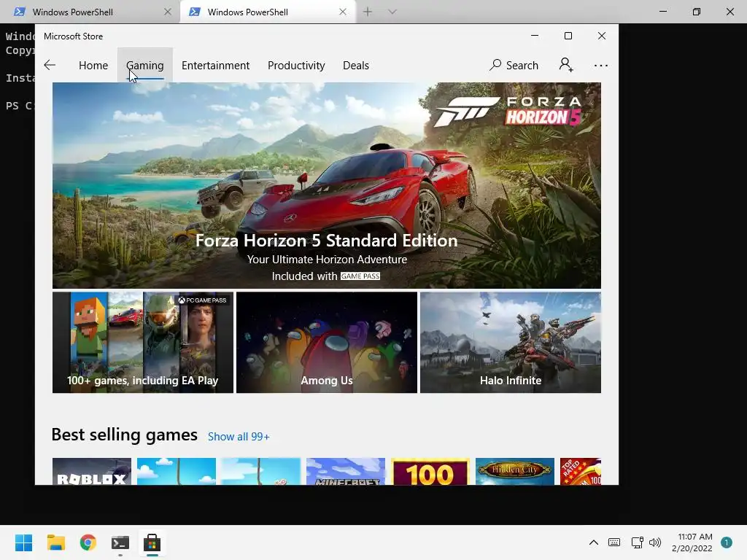The width and height of the screenshot is (747, 560).
Task: Open the Forza Horizon 5 Standard Edition banner
Action: (326, 185)
